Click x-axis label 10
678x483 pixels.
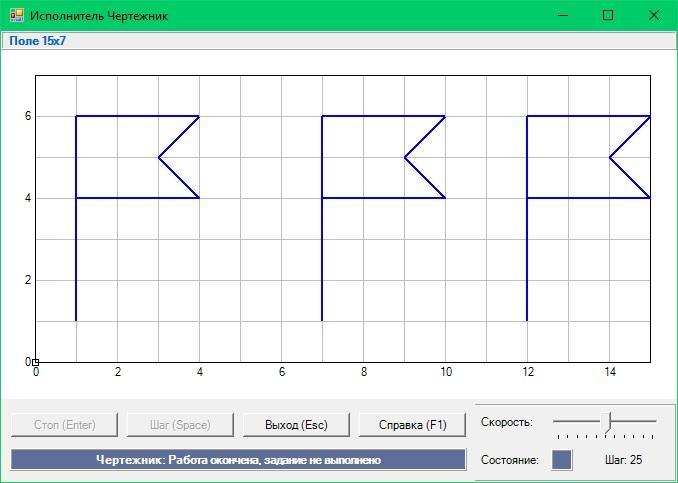pyautogui.click(x=446, y=372)
